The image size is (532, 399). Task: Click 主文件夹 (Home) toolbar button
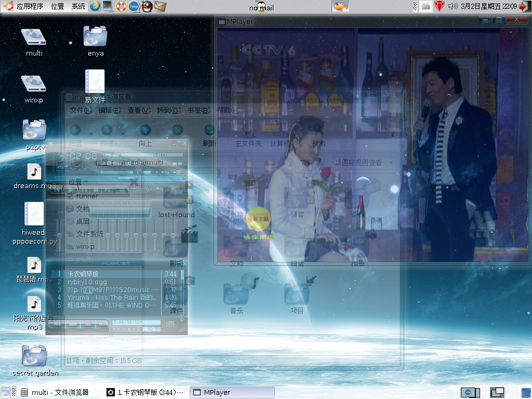point(248,136)
